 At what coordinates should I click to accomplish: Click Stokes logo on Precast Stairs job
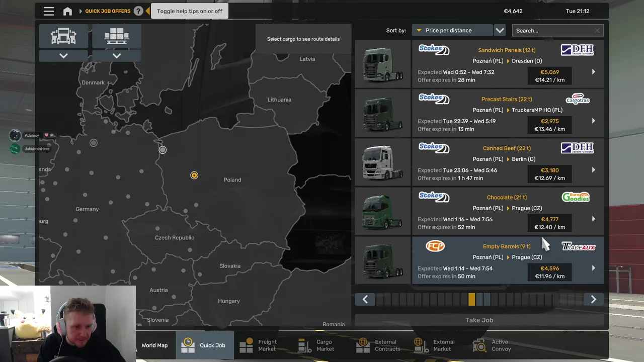pos(434,99)
